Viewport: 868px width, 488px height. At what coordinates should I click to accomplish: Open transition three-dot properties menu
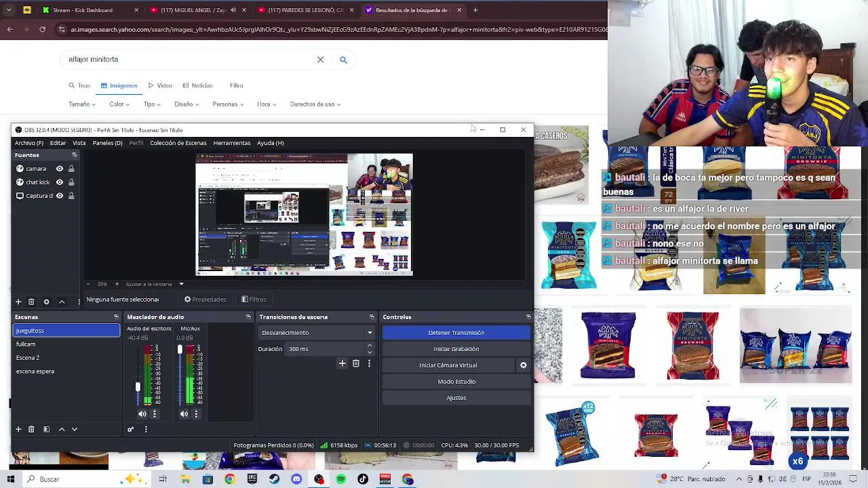click(369, 364)
